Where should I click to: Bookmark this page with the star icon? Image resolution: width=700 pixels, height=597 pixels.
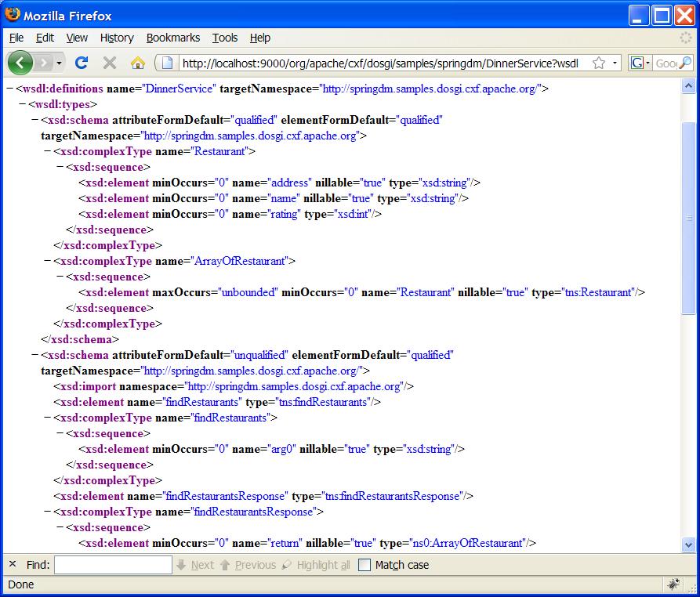[598, 63]
